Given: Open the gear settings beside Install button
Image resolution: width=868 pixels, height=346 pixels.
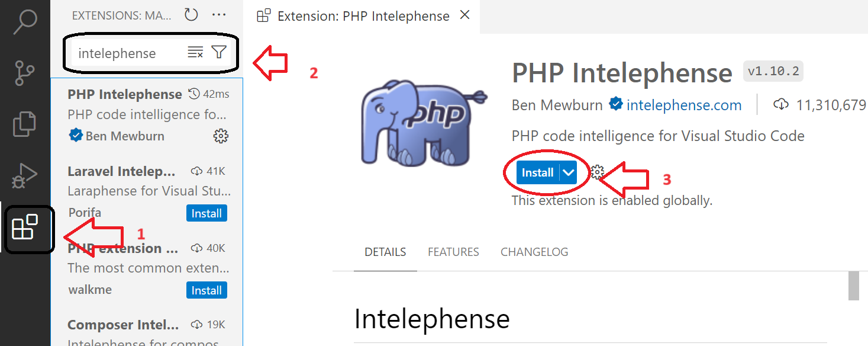Looking at the screenshot, I should 598,172.
